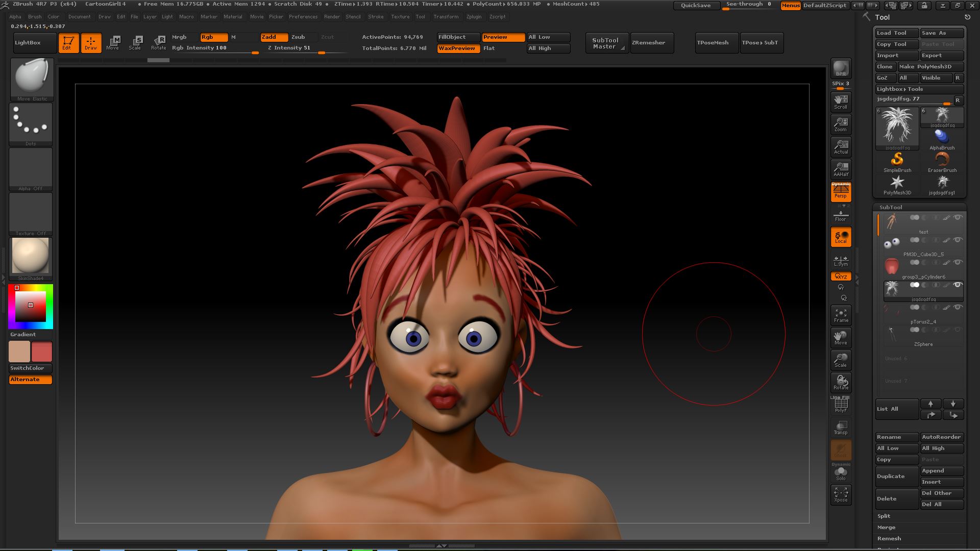Click the Xpose icon
Image resolution: width=980 pixels, height=551 pixels.
841,495
